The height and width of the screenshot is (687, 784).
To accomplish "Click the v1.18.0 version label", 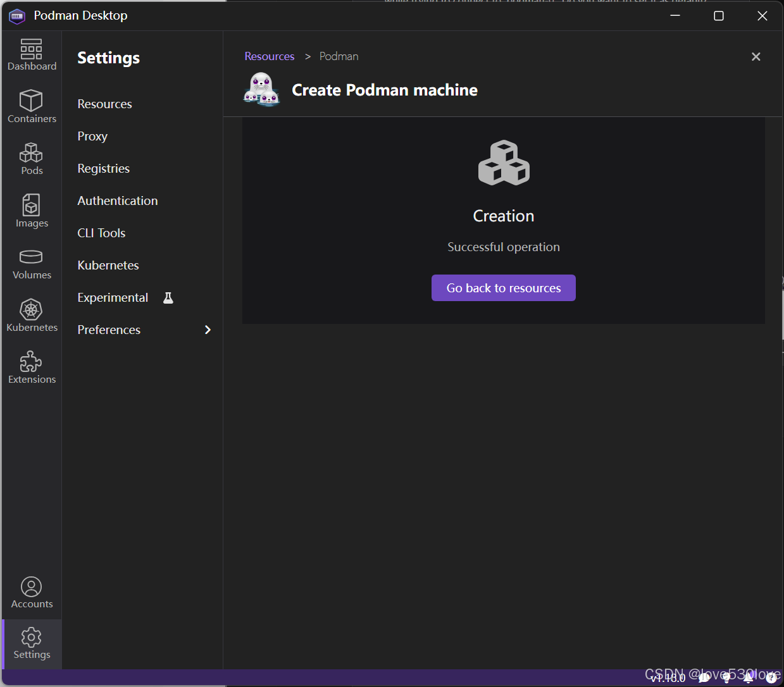I will (x=668, y=678).
